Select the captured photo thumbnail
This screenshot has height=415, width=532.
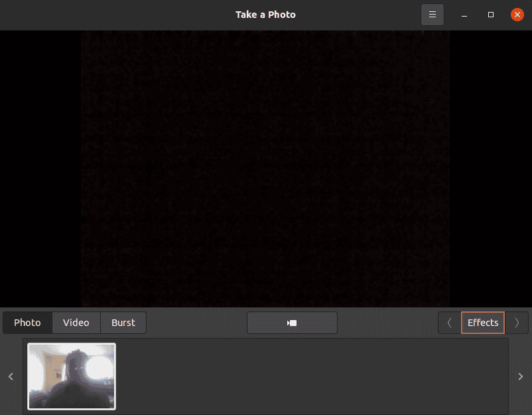72,376
